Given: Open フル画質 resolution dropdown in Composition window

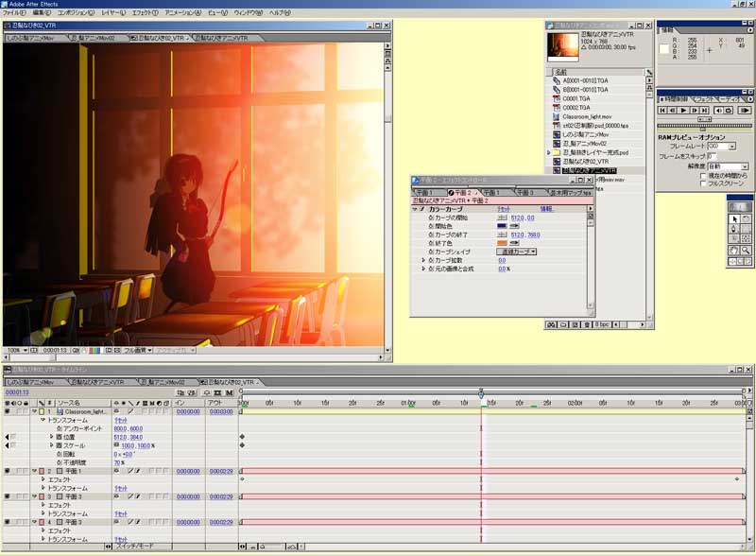Looking at the screenshot, I should coord(138,351).
